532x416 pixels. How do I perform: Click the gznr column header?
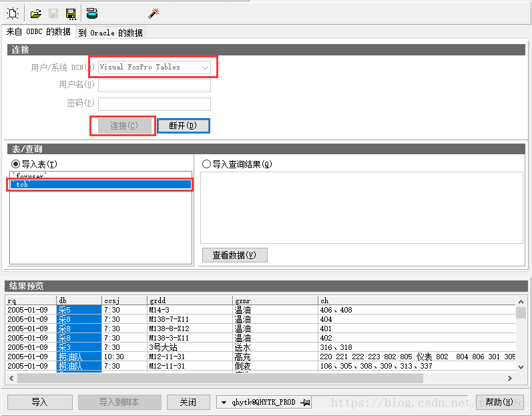(x=275, y=300)
